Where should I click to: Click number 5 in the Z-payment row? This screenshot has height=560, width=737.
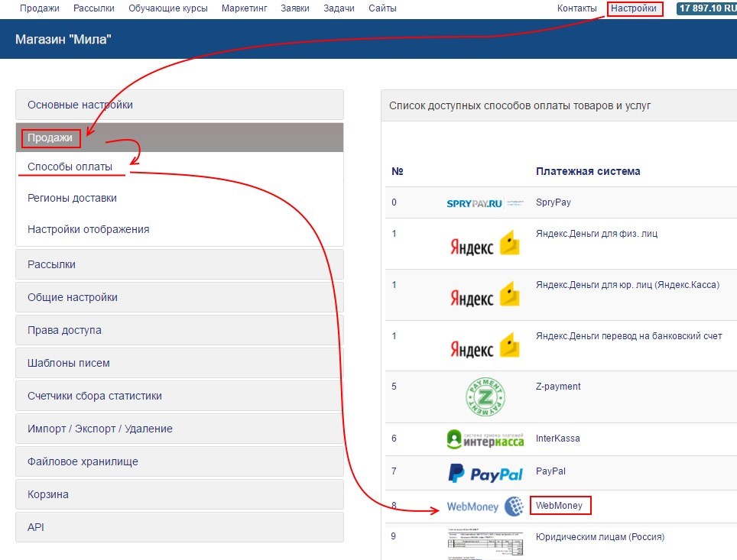[x=394, y=386]
